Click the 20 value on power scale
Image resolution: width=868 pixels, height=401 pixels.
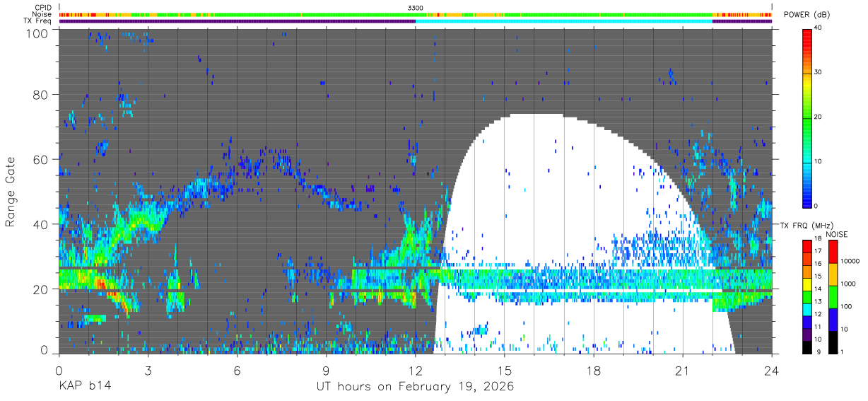818,117
